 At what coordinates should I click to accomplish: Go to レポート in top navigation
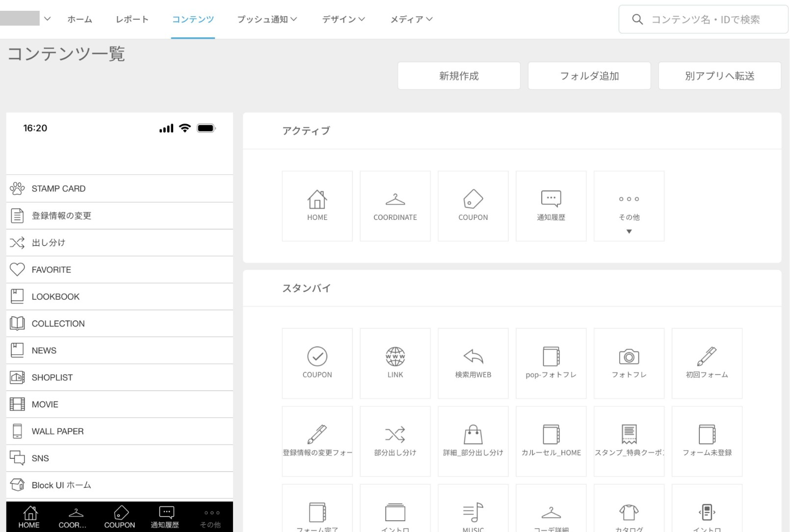point(132,19)
